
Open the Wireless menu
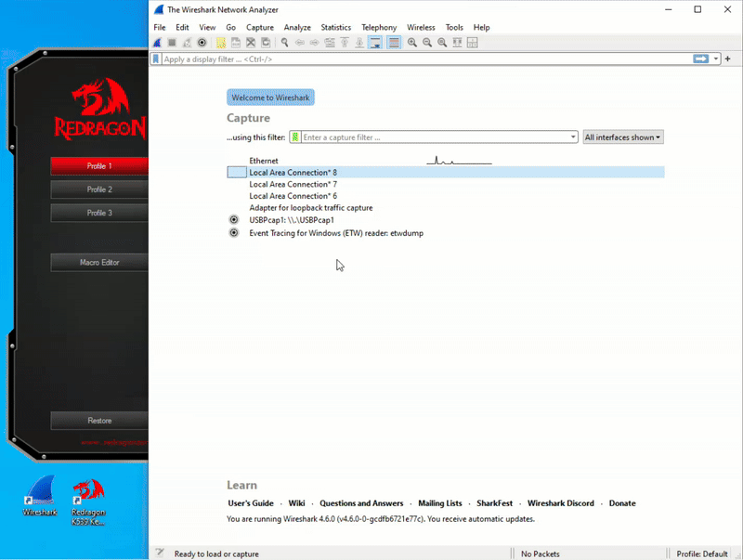tap(421, 28)
